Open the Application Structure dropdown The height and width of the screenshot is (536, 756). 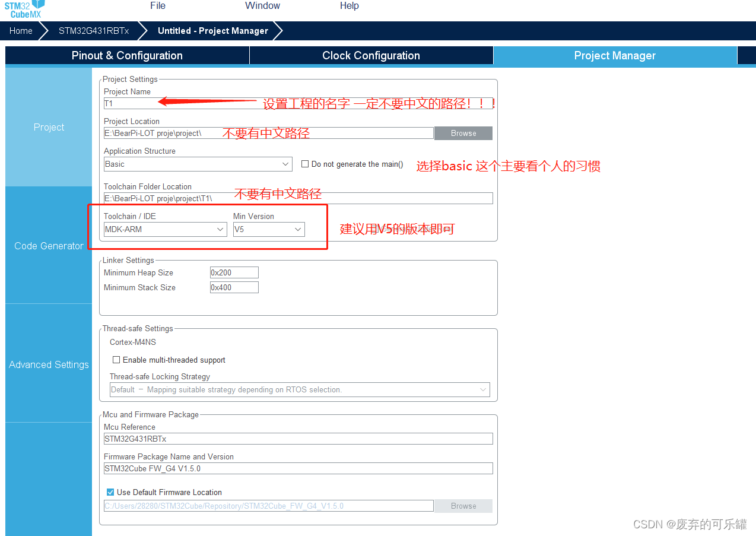coord(198,164)
